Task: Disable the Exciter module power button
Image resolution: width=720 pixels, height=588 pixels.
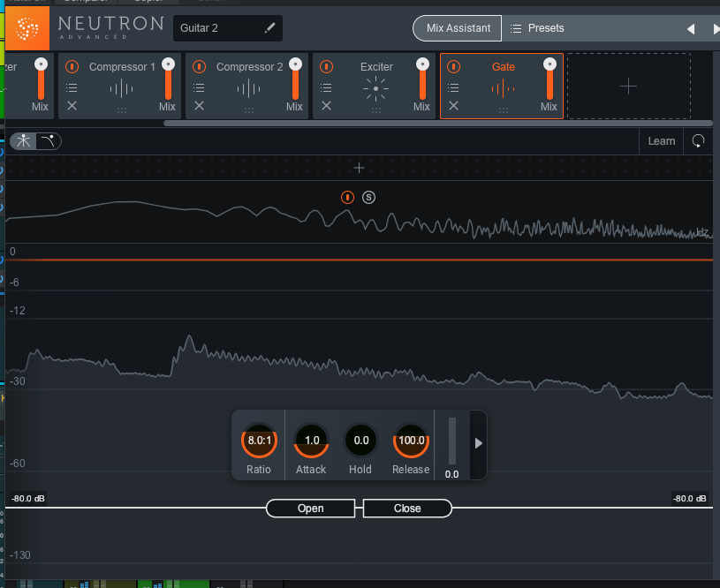Action: (x=327, y=67)
